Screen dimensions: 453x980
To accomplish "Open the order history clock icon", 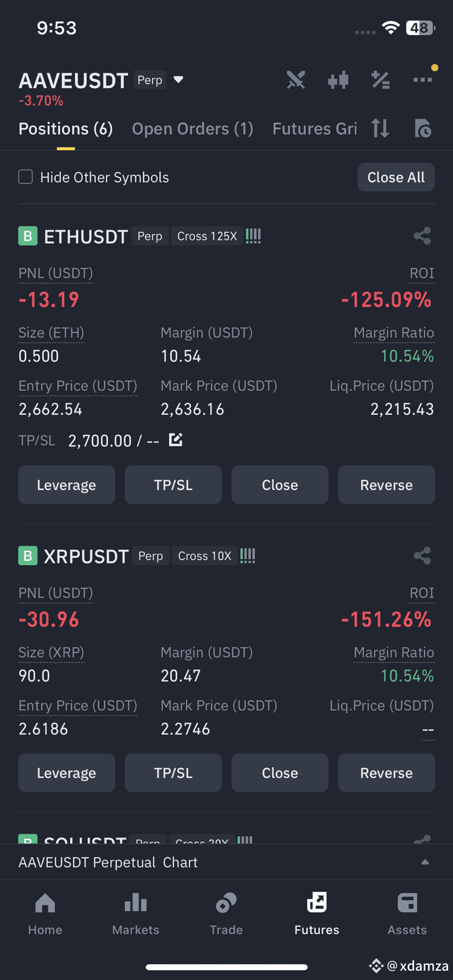I will point(422,128).
